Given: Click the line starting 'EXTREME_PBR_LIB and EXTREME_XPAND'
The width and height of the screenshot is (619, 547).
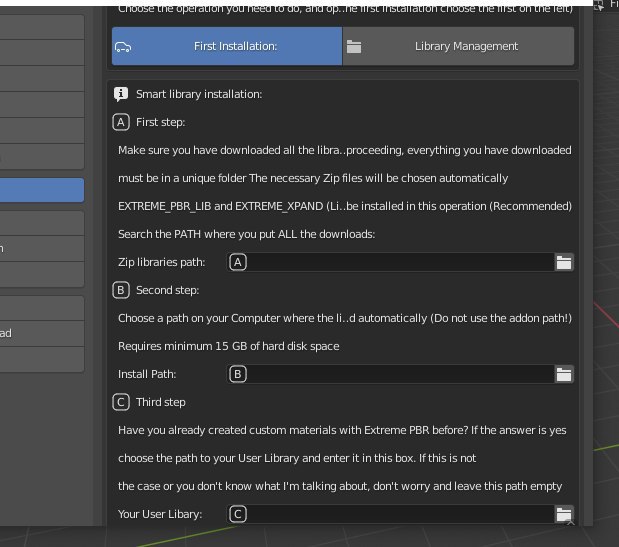Looking at the screenshot, I should pos(345,206).
